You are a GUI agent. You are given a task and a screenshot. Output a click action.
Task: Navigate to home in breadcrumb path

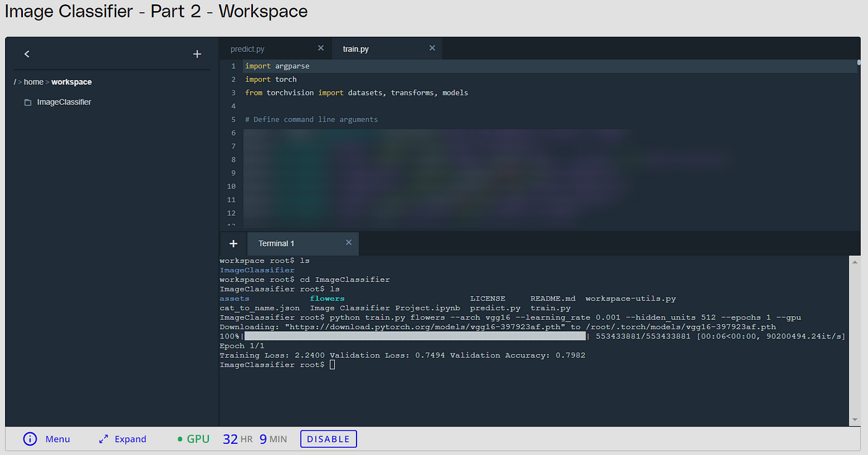(x=33, y=82)
